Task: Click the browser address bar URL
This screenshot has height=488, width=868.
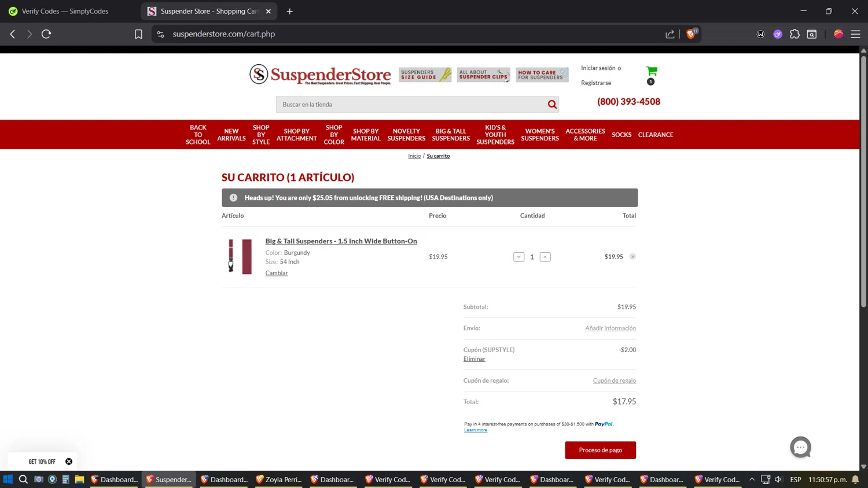Action: 223,34
